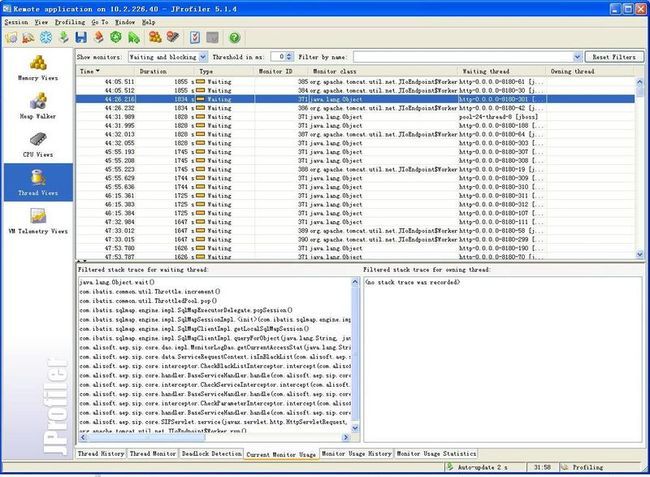This screenshot has height=477, width=650.
Task: Click the green bookmark arrow toolbar icon
Action: coord(133,38)
